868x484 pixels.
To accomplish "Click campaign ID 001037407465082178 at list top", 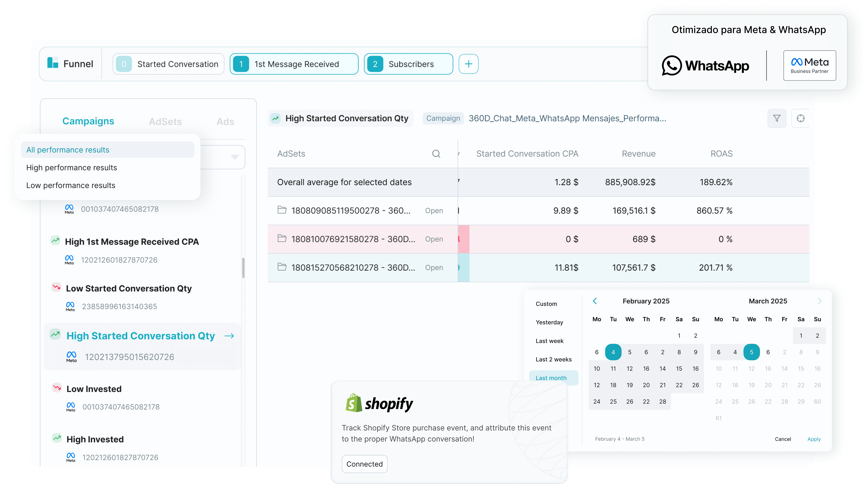I will 120,209.
